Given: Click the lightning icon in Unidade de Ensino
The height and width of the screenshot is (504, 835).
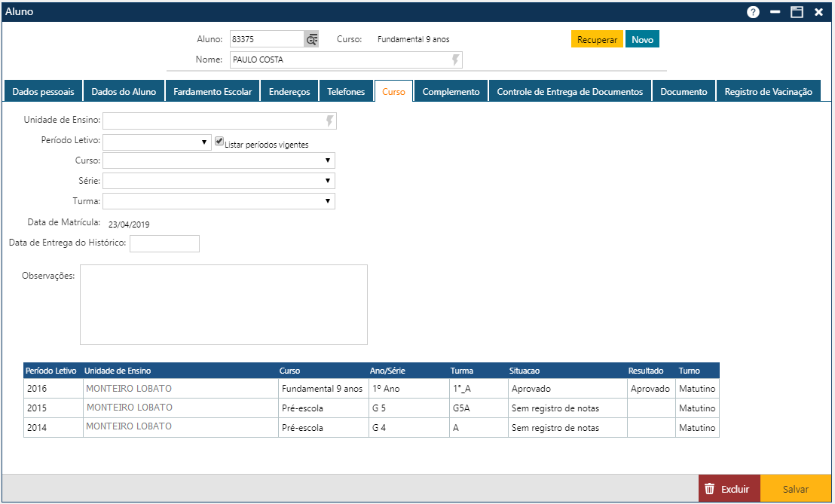Looking at the screenshot, I should [329, 121].
